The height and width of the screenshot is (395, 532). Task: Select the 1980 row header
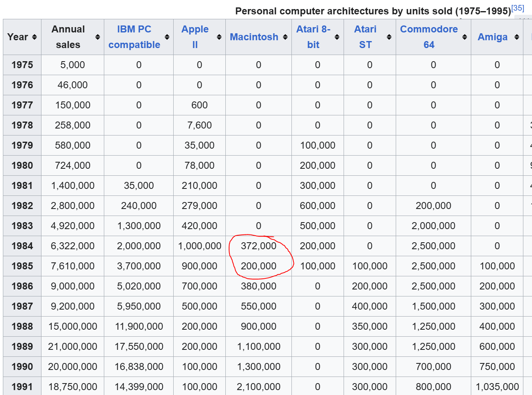22,165
